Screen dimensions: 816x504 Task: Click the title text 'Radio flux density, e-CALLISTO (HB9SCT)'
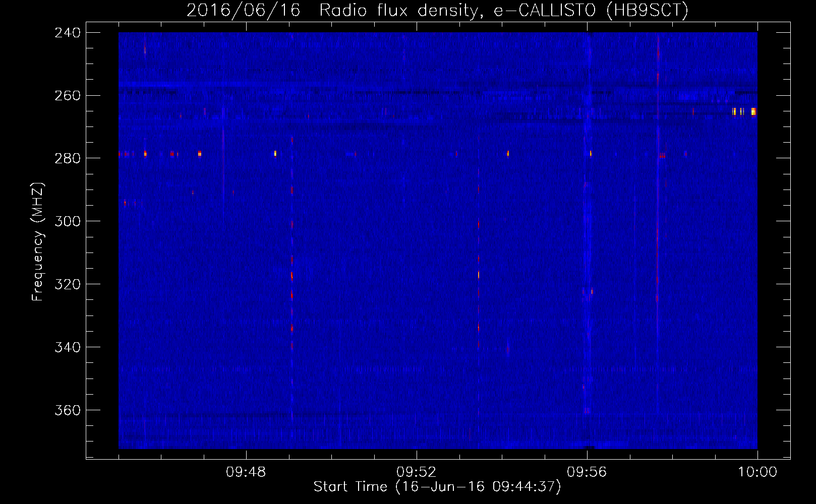click(x=504, y=10)
